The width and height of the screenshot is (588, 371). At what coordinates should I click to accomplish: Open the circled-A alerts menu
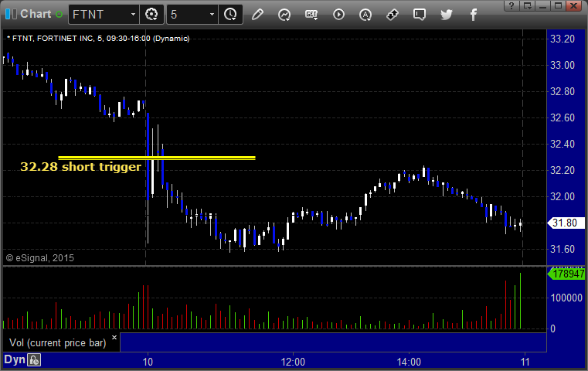(x=365, y=15)
